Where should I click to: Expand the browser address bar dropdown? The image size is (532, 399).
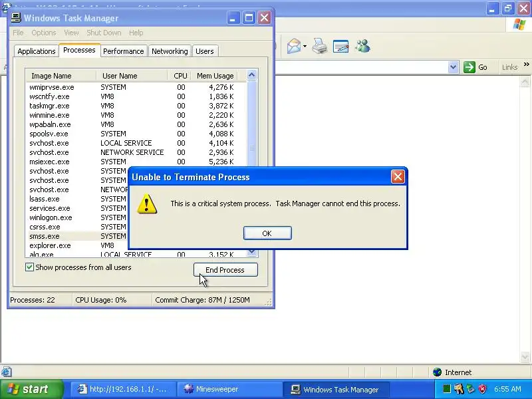click(x=453, y=67)
